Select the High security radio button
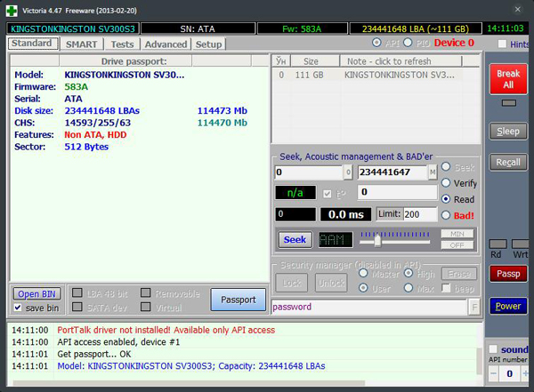This screenshot has height=392, width=534. coord(409,273)
